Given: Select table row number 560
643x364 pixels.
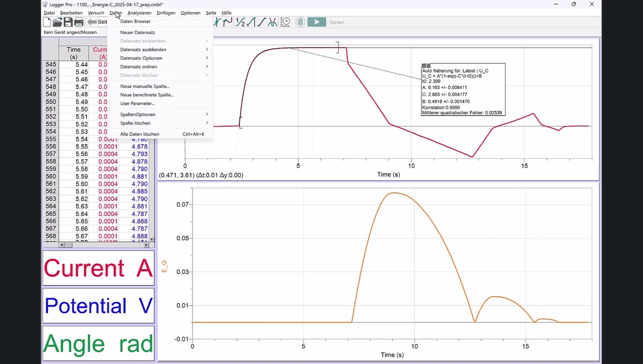Looking at the screenshot, I should click(x=51, y=176).
